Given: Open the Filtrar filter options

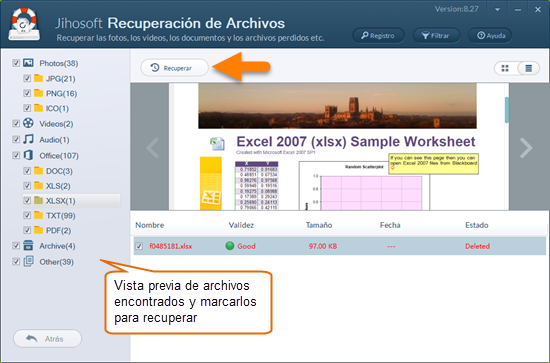Looking at the screenshot, I should [x=436, y=35].
